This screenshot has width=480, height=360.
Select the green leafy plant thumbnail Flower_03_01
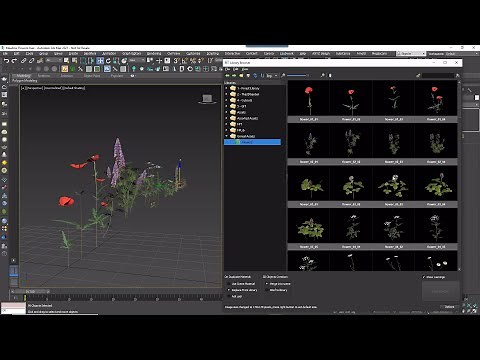(x=309, y=186)
